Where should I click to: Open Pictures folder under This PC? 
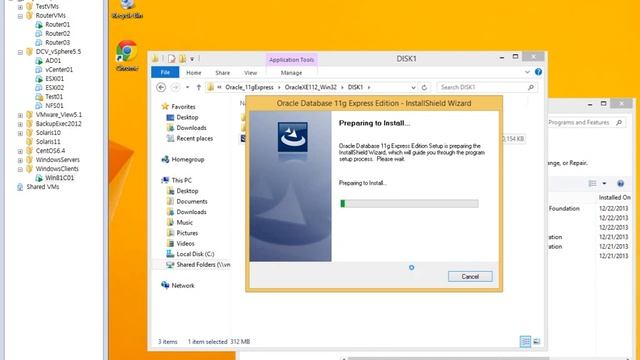(x=187, y=233)
